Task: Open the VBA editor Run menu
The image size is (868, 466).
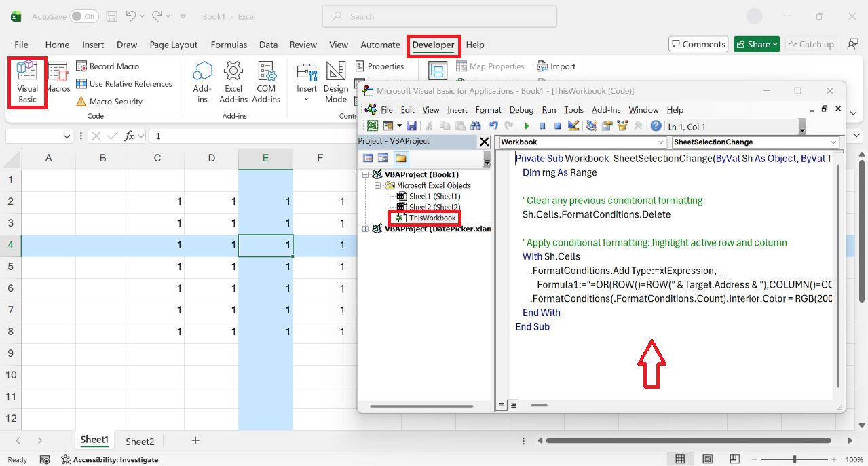Action: click(x=549, y=110)
